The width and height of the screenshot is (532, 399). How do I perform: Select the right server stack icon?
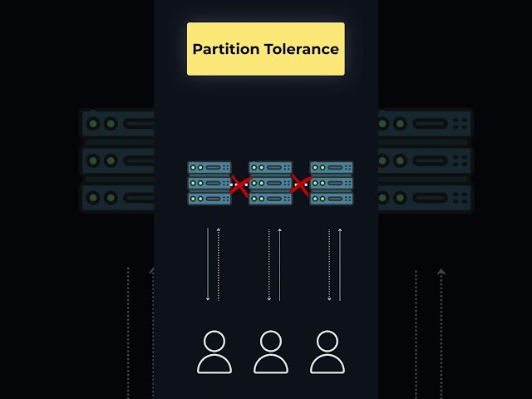tap(332, 183)
